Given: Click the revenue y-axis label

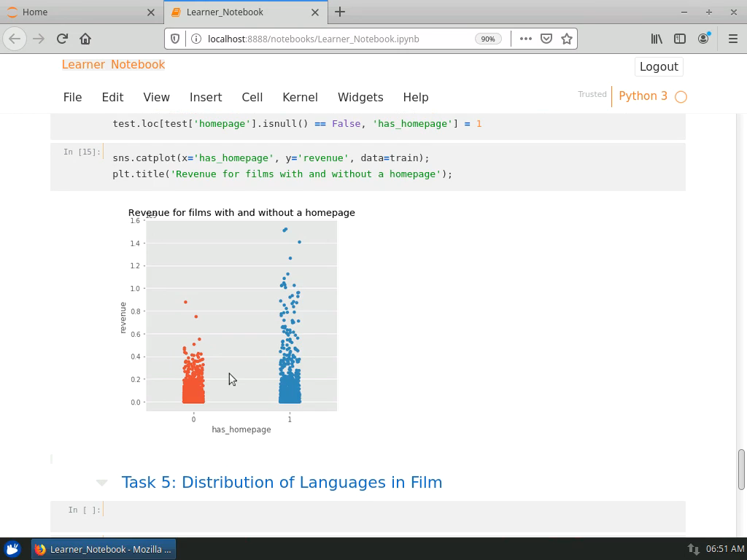Looking at the screenshot, I should [x=123, y=318].
